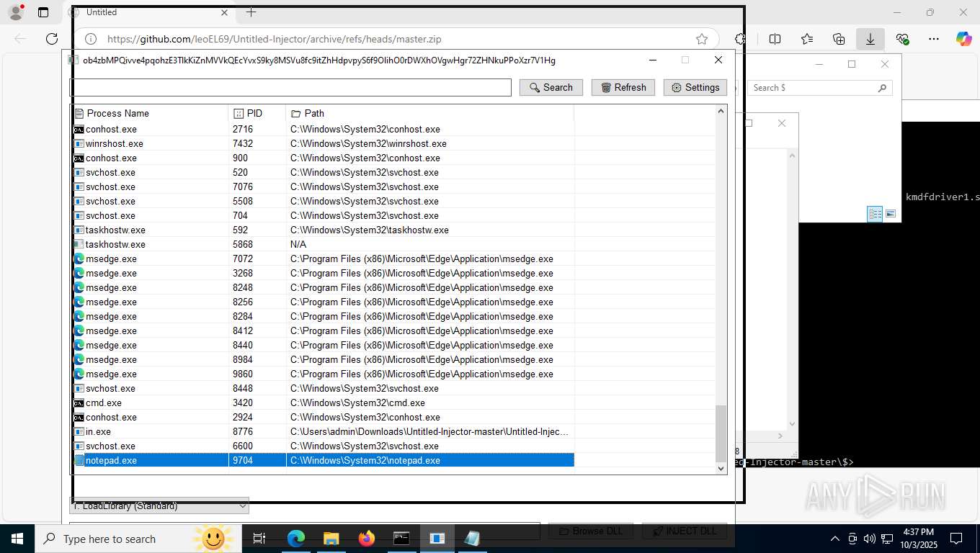Open Edge tab actions menu icon

click(x=43, y=12)
